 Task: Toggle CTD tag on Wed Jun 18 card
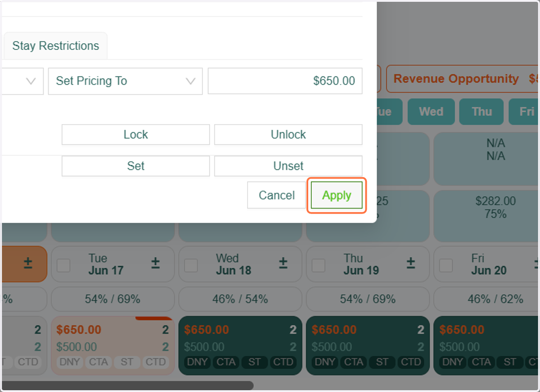[x=283, y=362]
